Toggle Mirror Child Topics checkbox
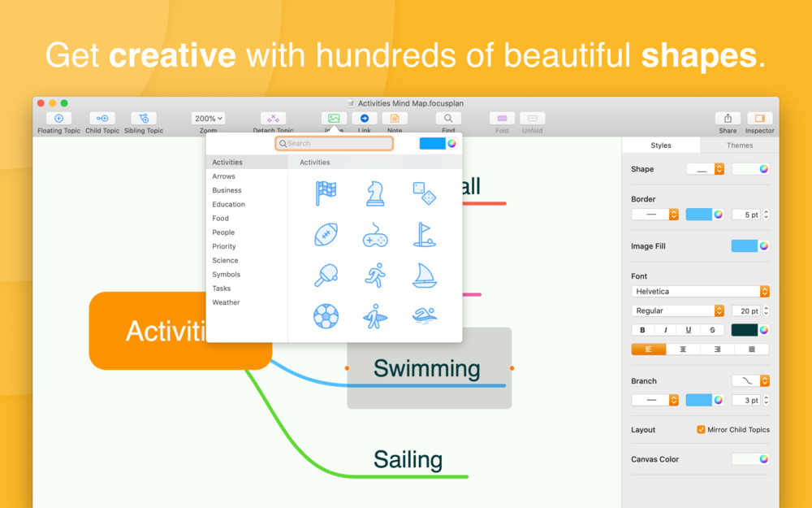The width and height of the screenshot is (812, 508). click(701, 430)
